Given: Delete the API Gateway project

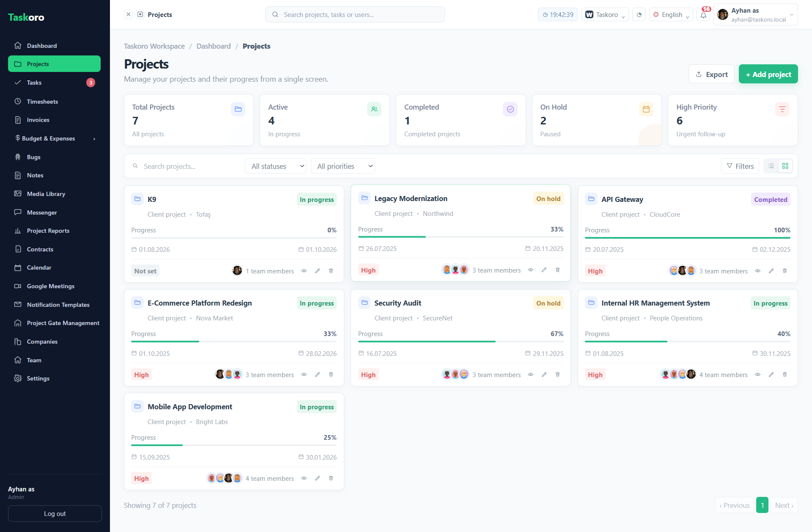Looking at the screenshot, I should [785, 271].
